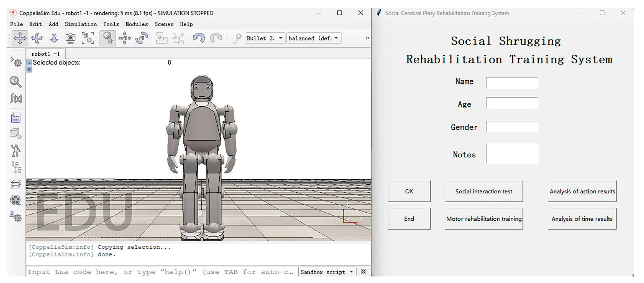Click the undo arrow in toolbar
The image size is (644, 283).
click(199, 38)
